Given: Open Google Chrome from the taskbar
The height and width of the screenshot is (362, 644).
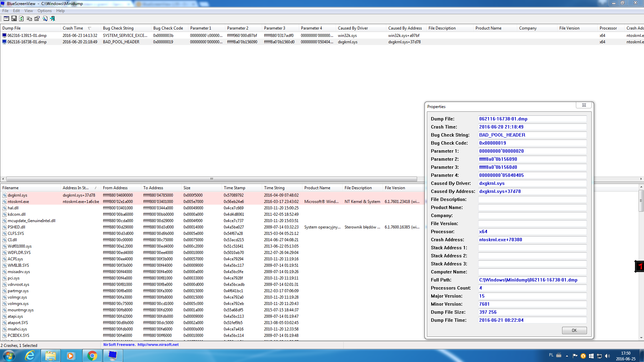Looking at the screenshot, I should 92,356.
